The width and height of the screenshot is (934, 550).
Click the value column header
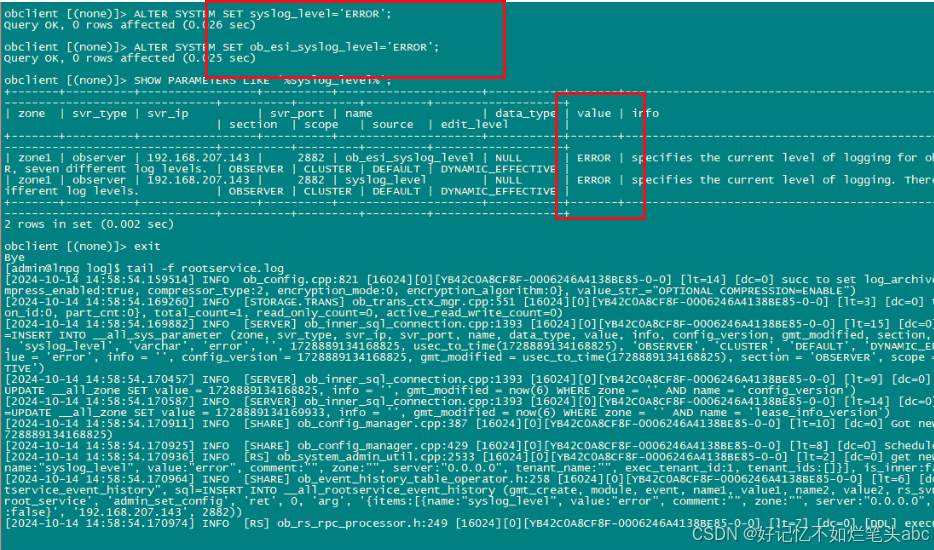594,113
